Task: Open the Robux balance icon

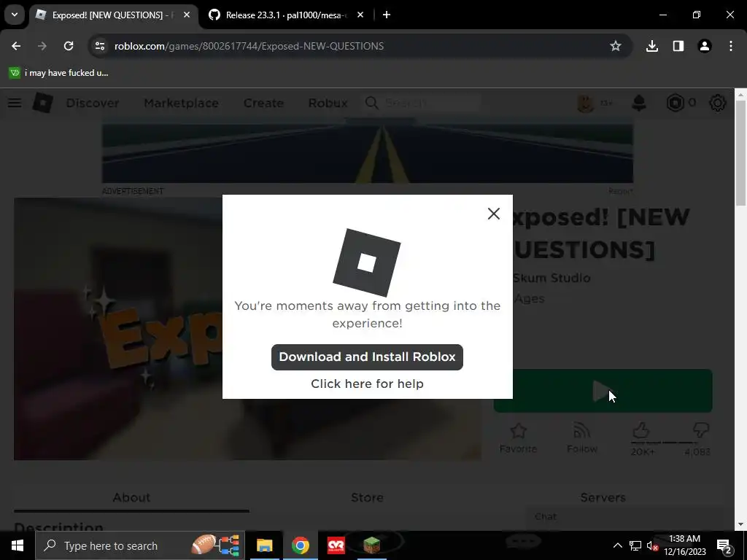Action: click(675, 103)
